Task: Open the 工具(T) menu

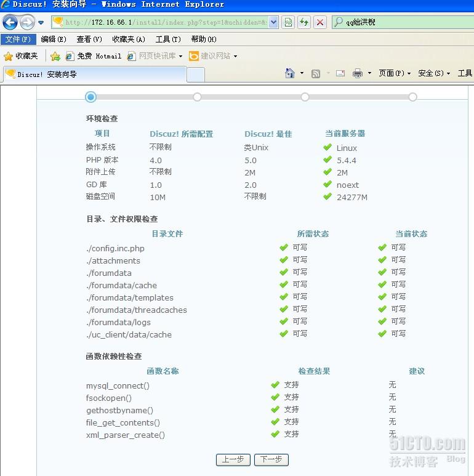Action: 168,39
